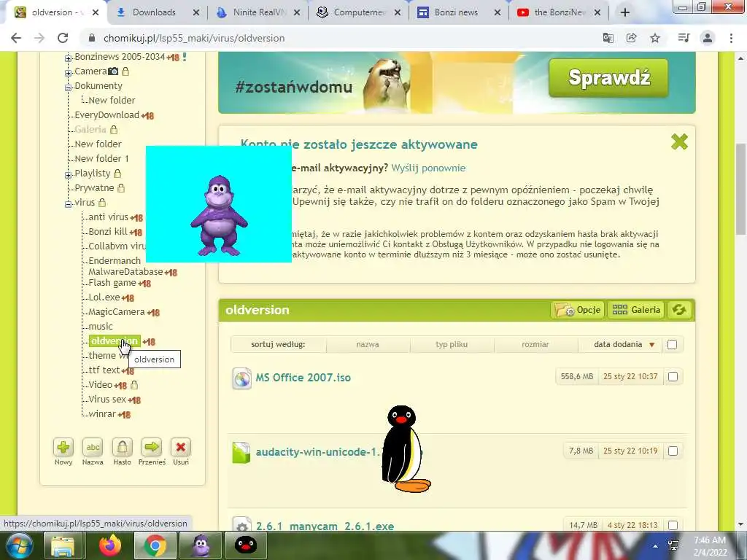The image size is (747, 560).
Task: Switch to the BonziNews YouTube tab
Action: pyautogui.click(x=560, y=12)
